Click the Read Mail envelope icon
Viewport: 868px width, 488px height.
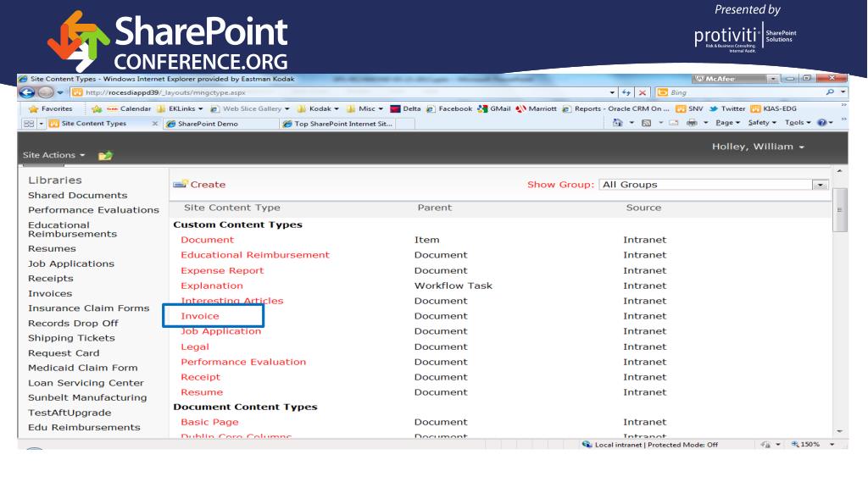tap(674, 123)
